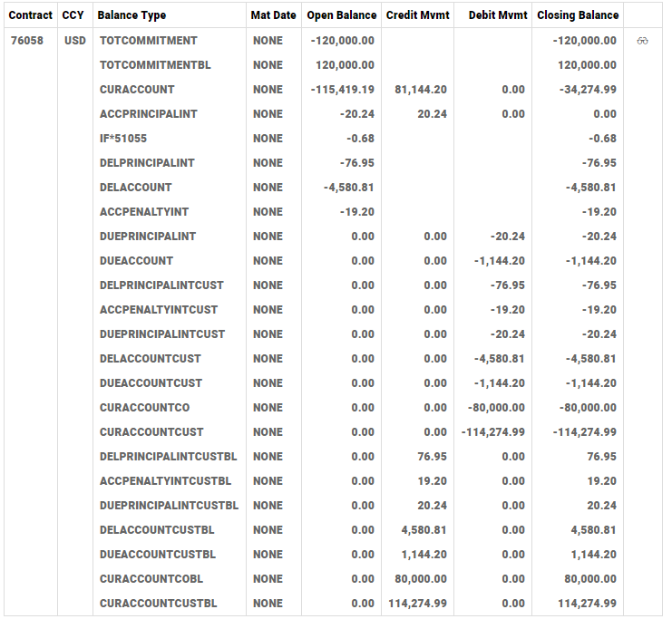Select the IF*51055 balance type row

pos(123,139)
